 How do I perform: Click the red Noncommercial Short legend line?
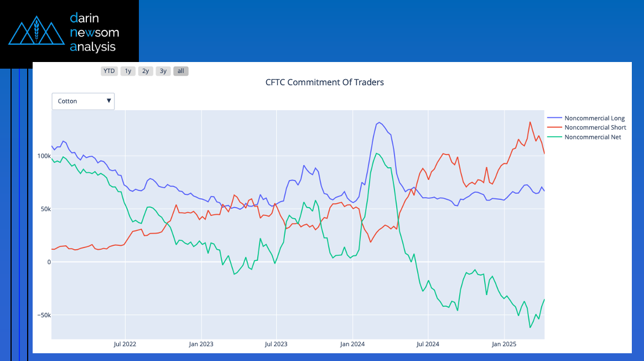pos(554,127)
